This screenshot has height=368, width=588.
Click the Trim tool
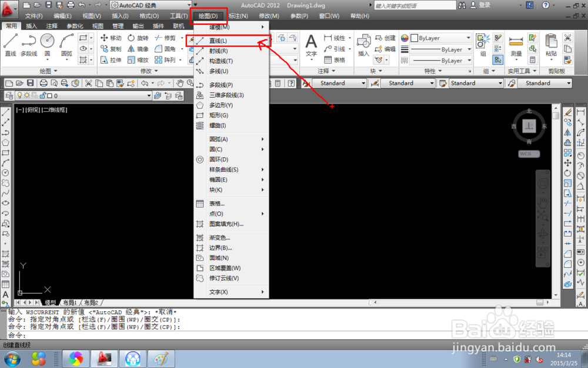165,38
